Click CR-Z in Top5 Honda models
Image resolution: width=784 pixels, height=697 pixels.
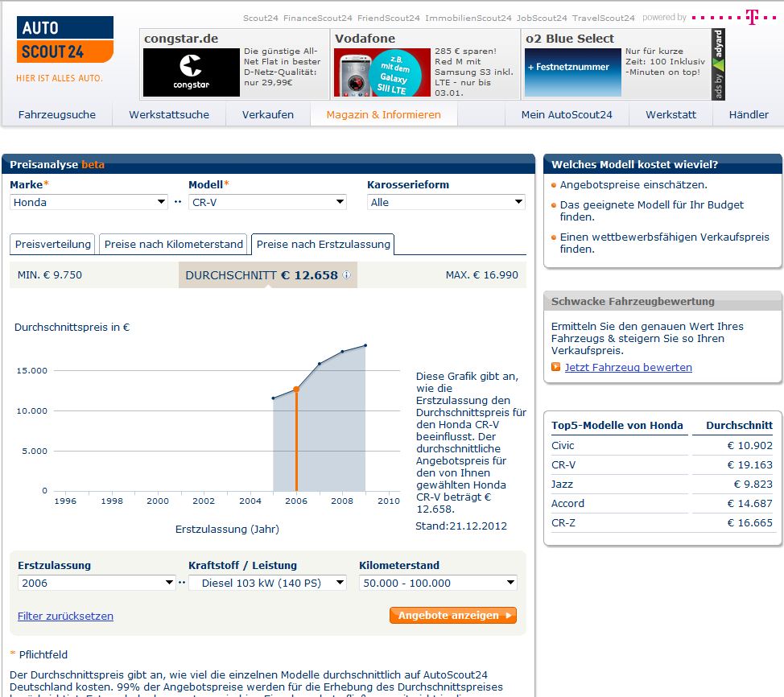coord(563,523)
